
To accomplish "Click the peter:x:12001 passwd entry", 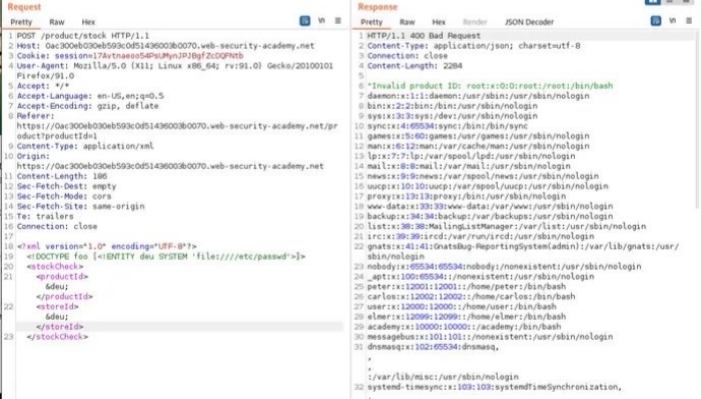I will (467, 287).
